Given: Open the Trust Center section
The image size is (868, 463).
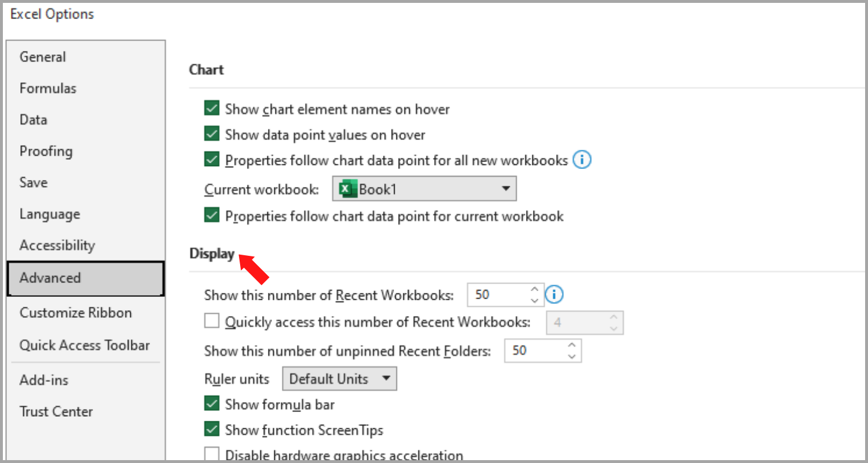Looking at the screenshot, I should pyautogui.click(x=56, y=411).
